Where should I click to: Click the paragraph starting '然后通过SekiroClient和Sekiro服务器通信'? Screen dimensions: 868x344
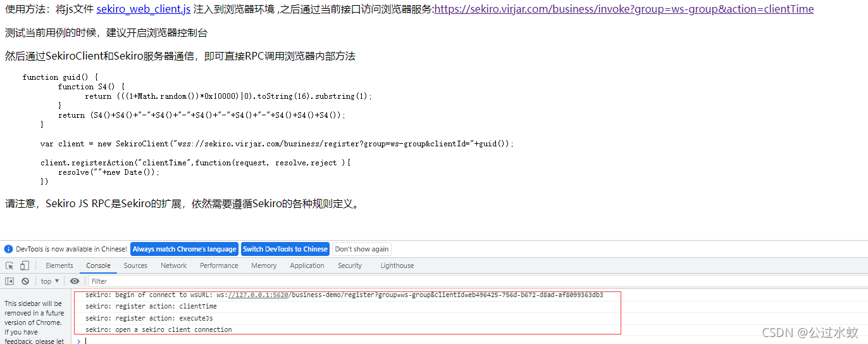180,56
